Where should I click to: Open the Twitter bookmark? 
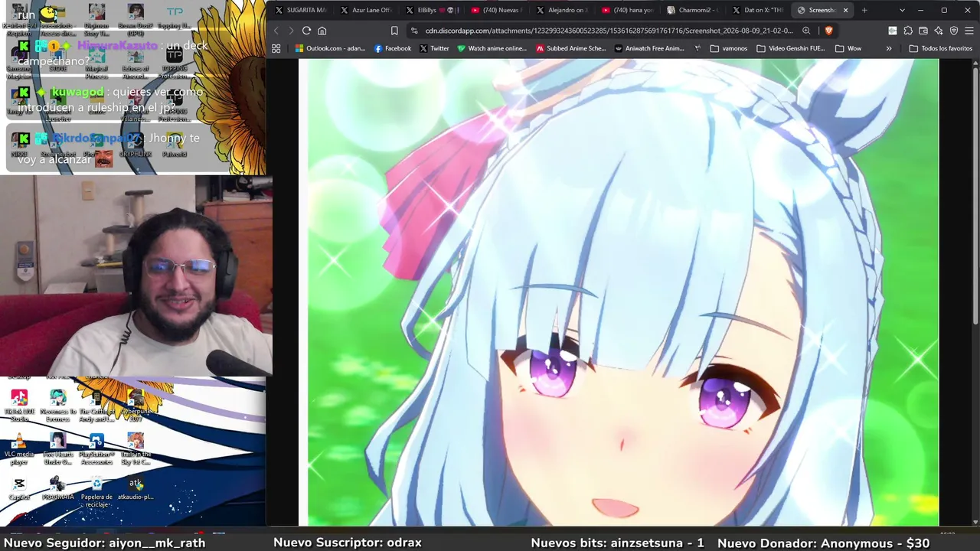click(434, 48)
